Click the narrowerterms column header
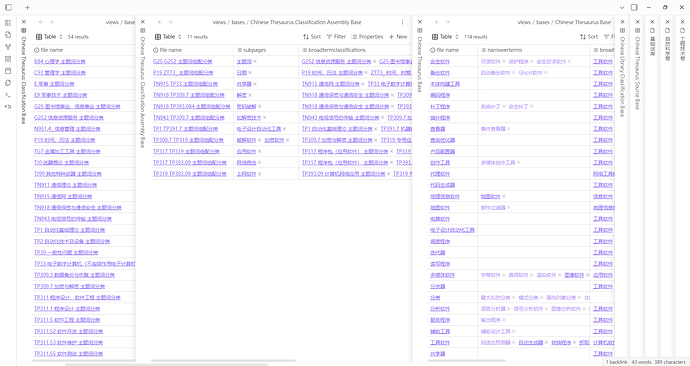 point(501,50)
